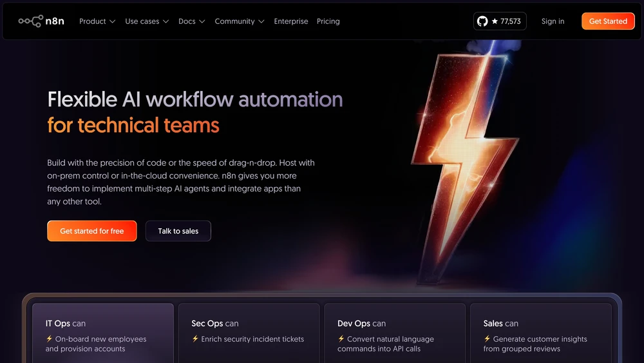644x363 pixels.
Task: Click the lightning bolt icon under Sec Ops
Action: (x=195, y=338)
